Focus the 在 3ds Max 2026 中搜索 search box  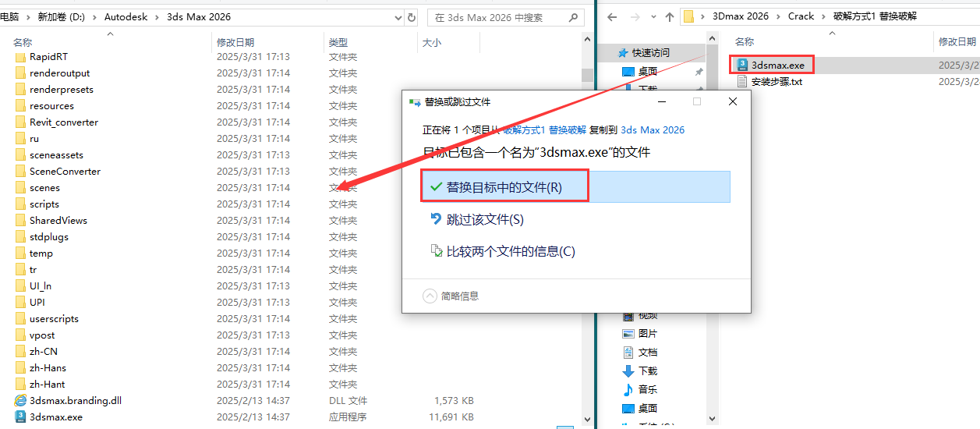click(x=505, y=17)
